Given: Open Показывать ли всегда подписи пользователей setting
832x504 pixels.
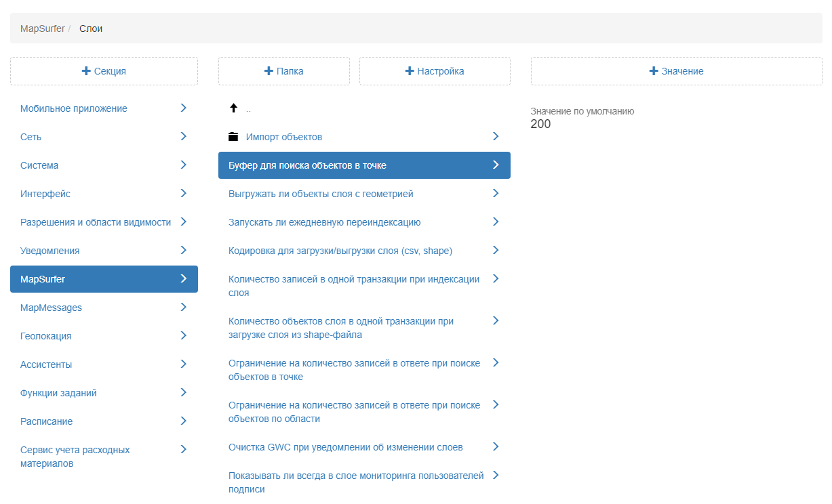Looking at the screenshot, I should pos(364,482).
